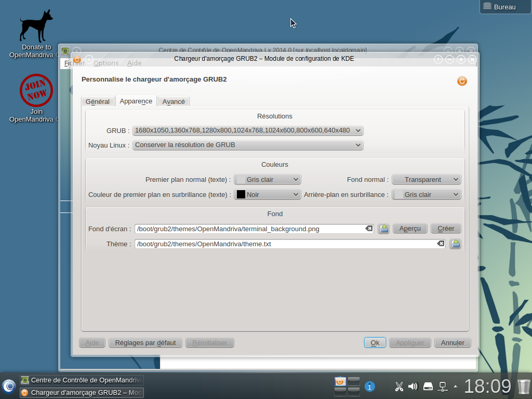The image size is (532, 399).
Task: Confirm with the Ok button
Action: (375, 343)
